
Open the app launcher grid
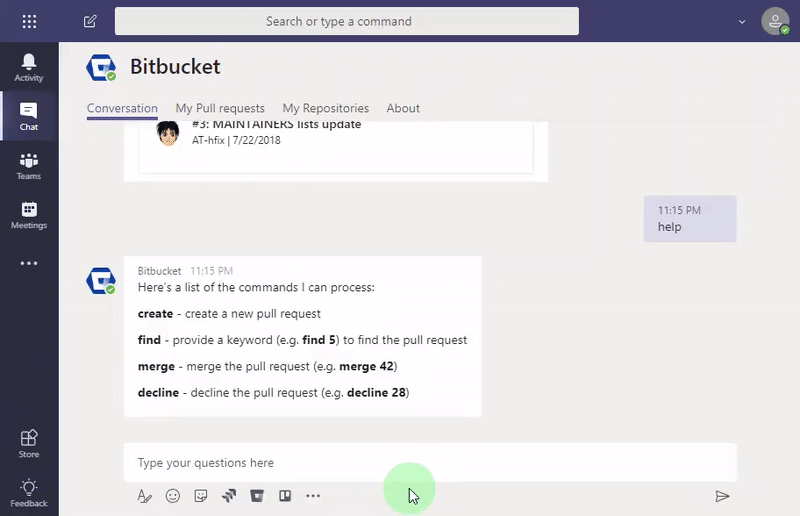(x=29, y=21)
